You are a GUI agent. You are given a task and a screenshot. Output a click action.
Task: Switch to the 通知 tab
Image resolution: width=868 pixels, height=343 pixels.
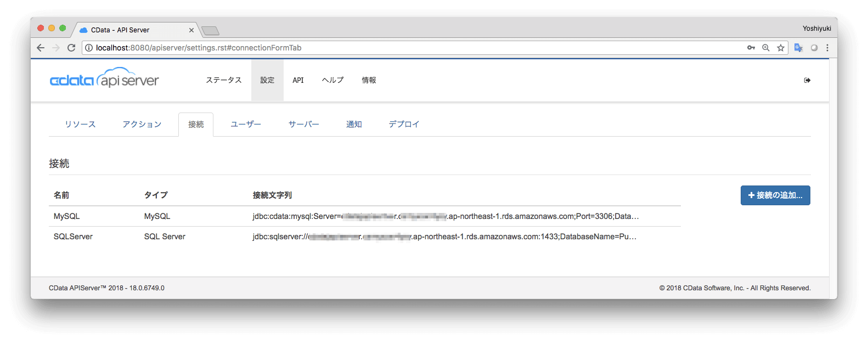coord(354,125)
